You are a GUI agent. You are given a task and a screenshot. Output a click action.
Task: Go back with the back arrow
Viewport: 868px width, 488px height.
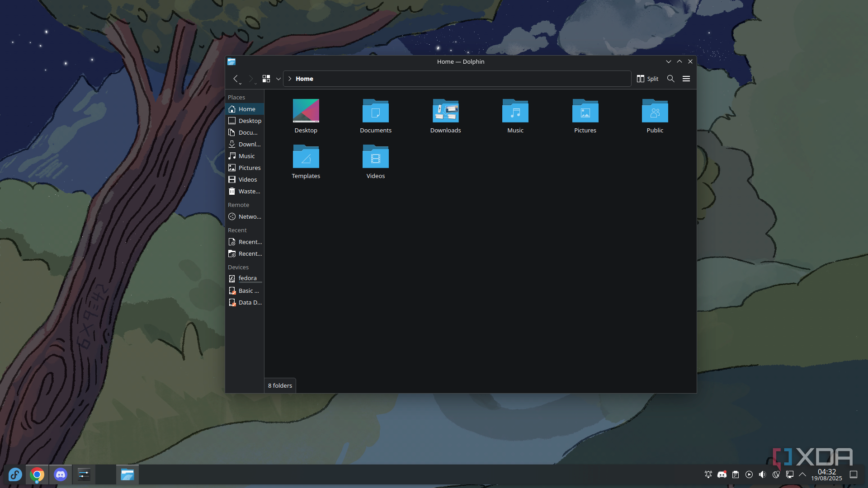point(235,79)
